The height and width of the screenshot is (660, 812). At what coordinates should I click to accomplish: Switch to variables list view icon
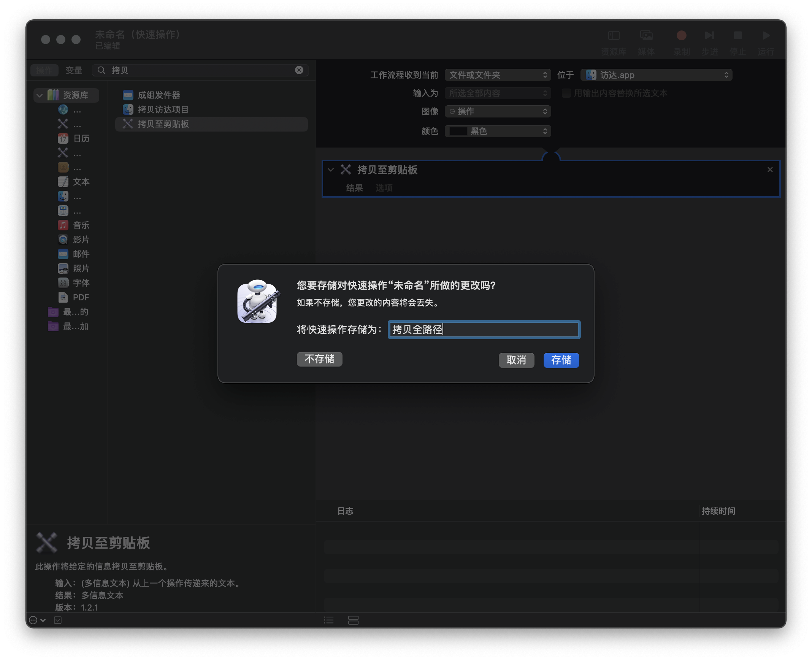[353, 620]
